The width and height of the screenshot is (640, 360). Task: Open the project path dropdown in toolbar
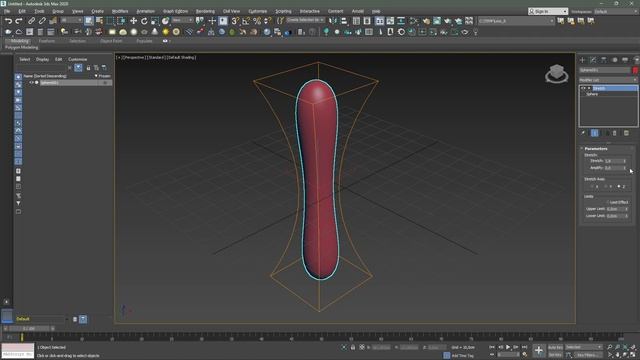[516, 20]
